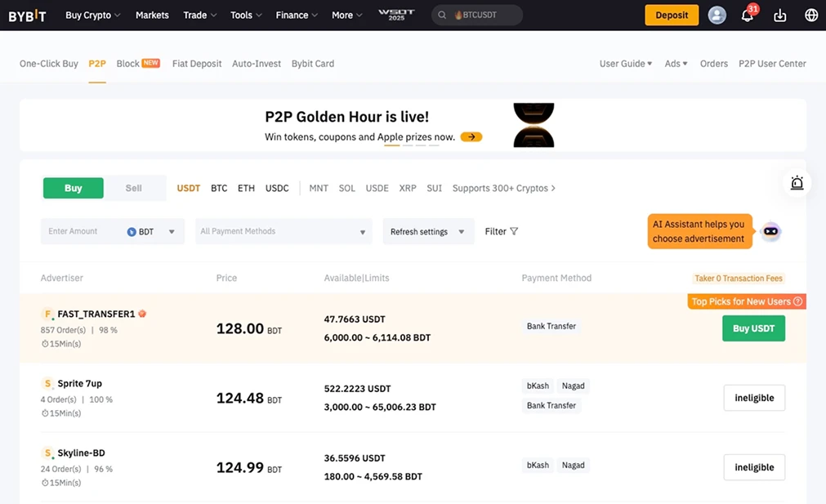Click Buy USDT for FAST_TRANSFER1

(753, 328)
